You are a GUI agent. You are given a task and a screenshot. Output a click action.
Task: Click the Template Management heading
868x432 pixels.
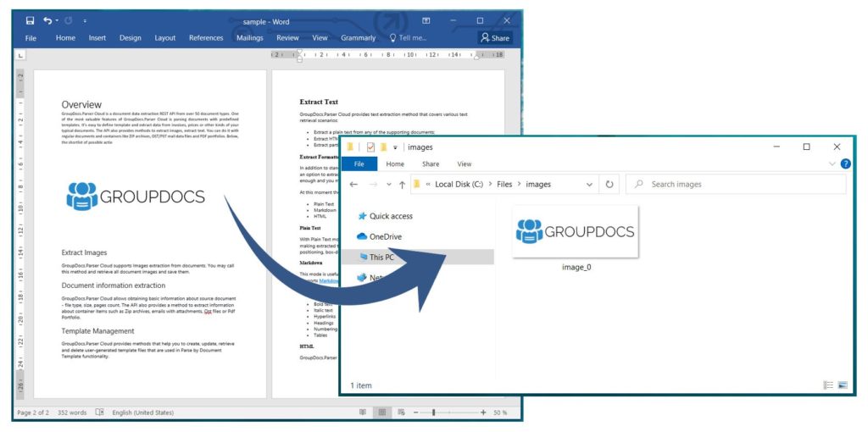point(98,330)
